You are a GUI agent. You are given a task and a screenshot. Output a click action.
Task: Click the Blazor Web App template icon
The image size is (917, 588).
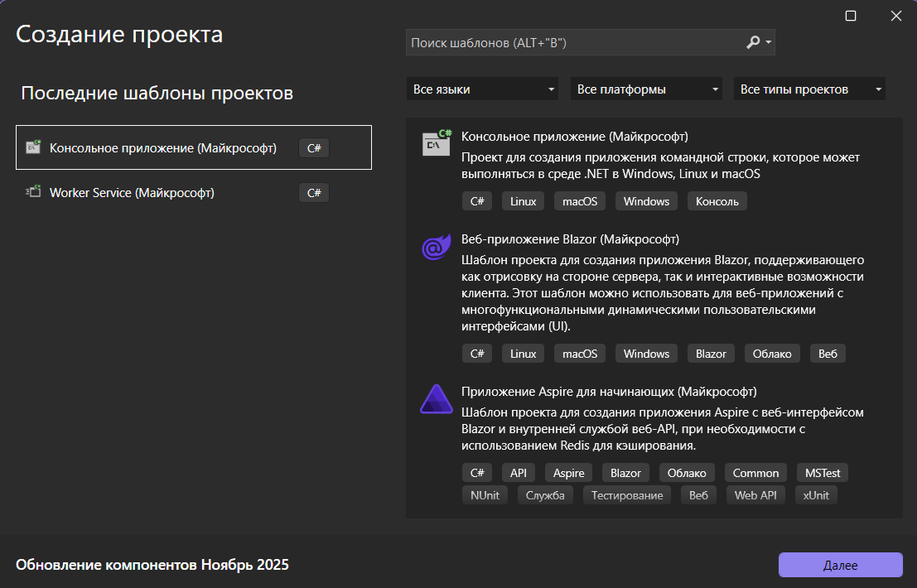tap(436, 247)
